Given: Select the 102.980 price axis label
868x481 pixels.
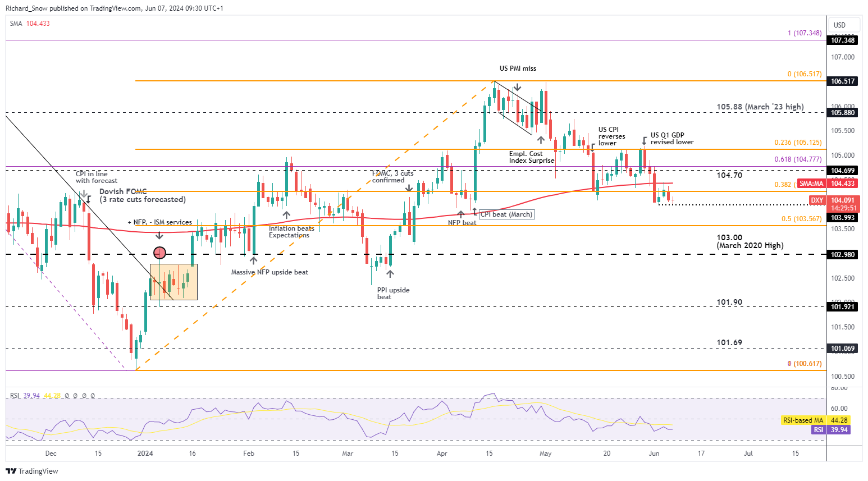Looking at the screenshot, I should click(843, 255).
